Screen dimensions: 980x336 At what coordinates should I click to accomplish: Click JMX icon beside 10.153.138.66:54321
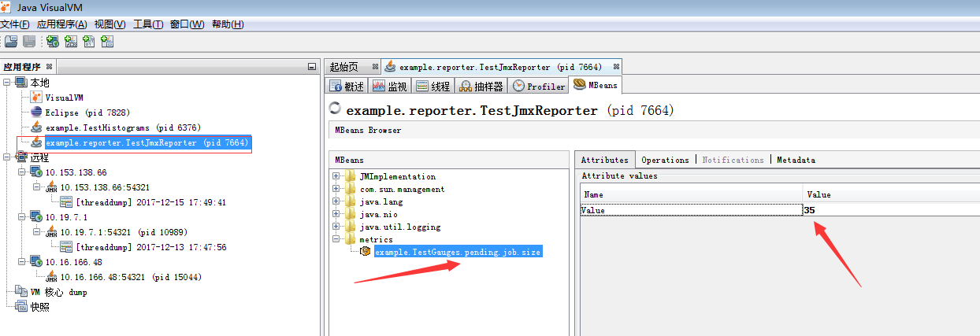[52, 187]
